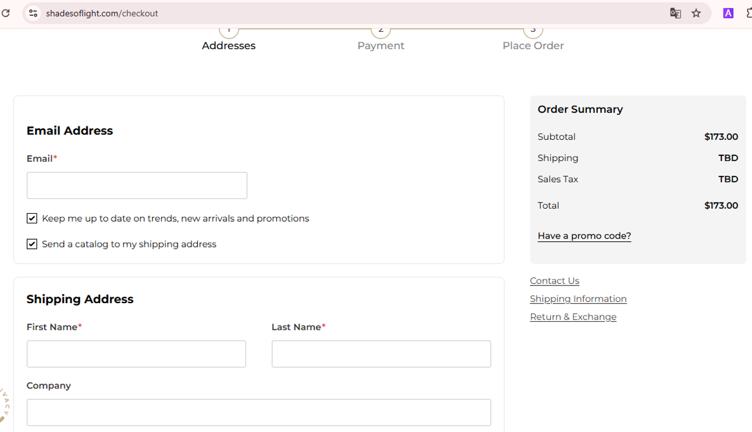This screenshot has height=432, width=752.
Task: Click the circular badge at left edge
Action: (4, 405)
